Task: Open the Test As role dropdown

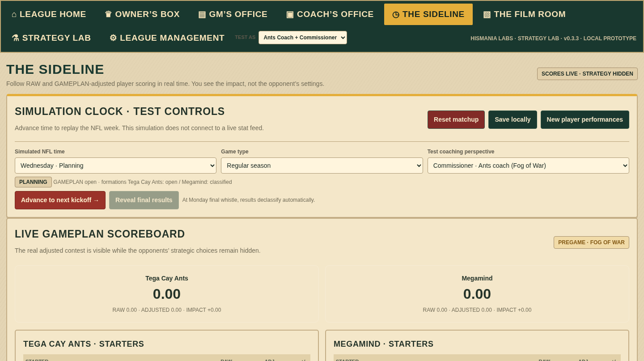Action: point(303,38)
